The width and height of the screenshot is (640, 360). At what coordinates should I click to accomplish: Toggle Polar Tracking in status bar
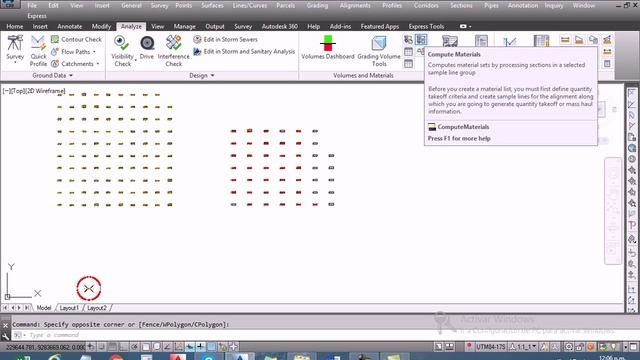click(x=135, y=347)
